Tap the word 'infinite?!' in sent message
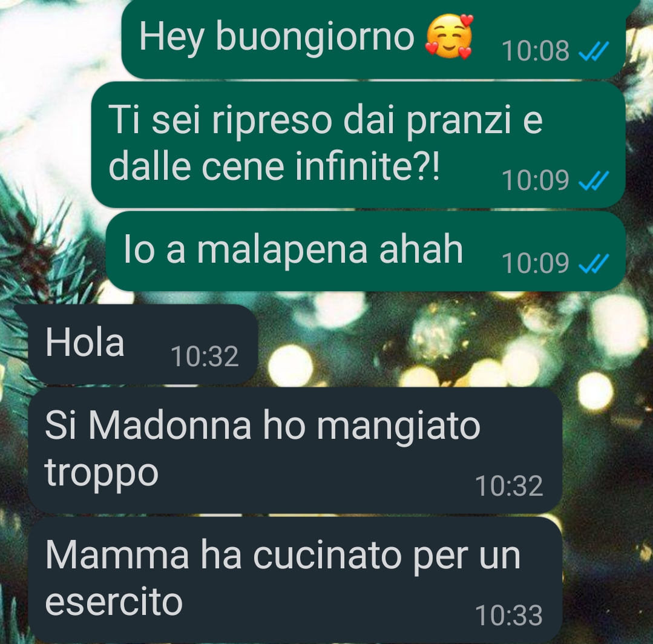653x644 pixels. (367, 166)
